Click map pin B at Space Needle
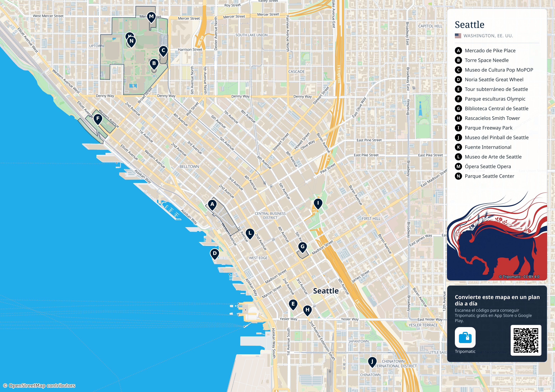Viewport: 555px width, 392px height. pyautogui.click(x=154, y=64)
